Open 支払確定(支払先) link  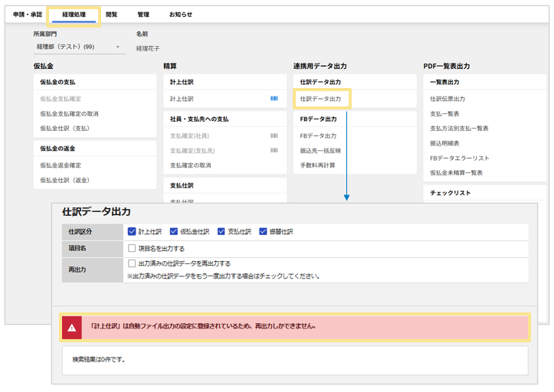point(192,151)
